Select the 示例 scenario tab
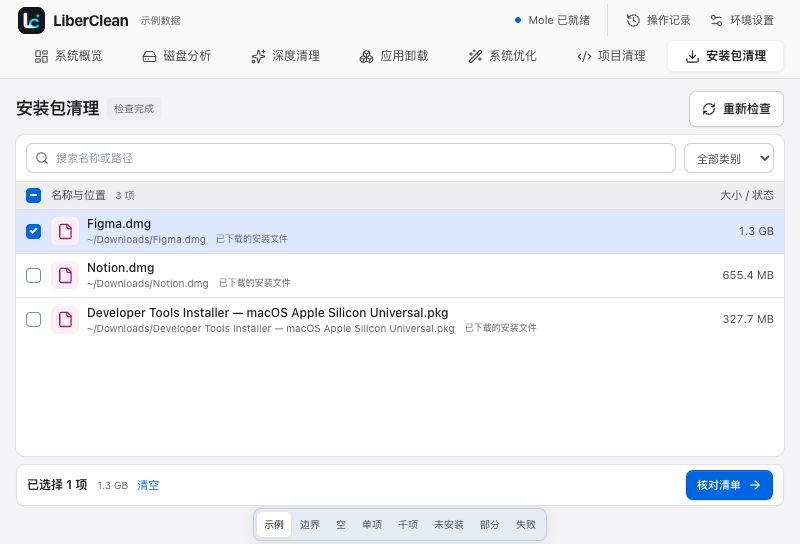This screenshot has height=544, width=800. click(x=274, y=525)
